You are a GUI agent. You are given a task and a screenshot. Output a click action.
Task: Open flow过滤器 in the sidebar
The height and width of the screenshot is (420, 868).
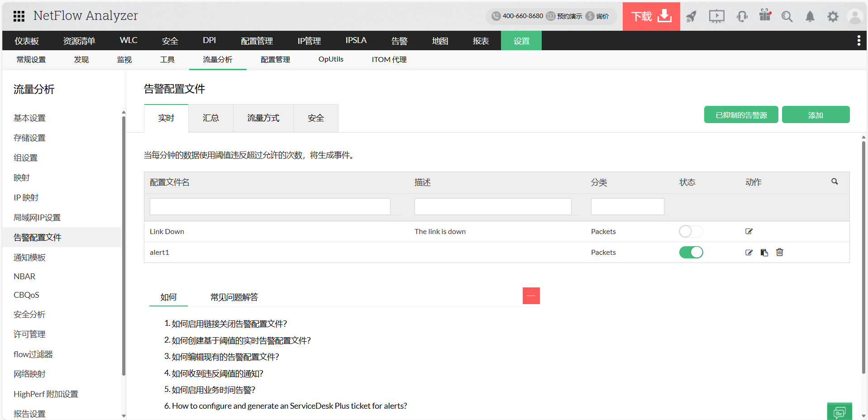(33, 354)
